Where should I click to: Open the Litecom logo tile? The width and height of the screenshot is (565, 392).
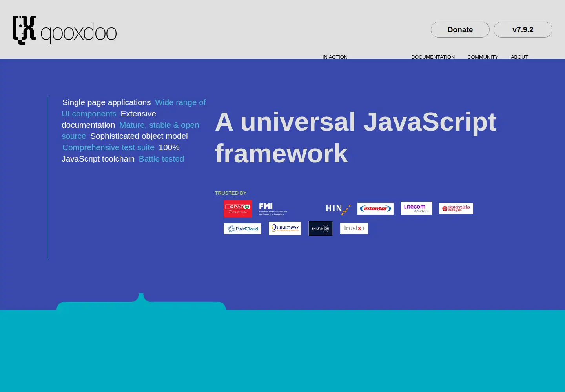416,208
